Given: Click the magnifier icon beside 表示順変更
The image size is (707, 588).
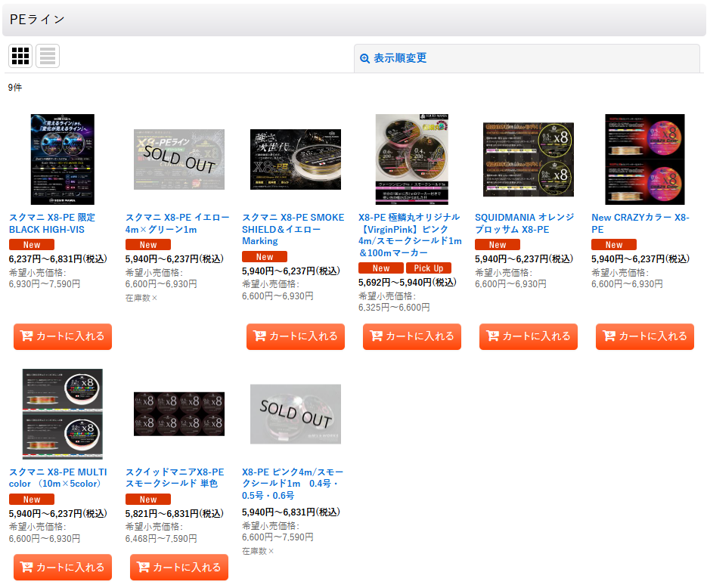Looking at the screenshot, I should pyautogui.click(x=364, y=58).
